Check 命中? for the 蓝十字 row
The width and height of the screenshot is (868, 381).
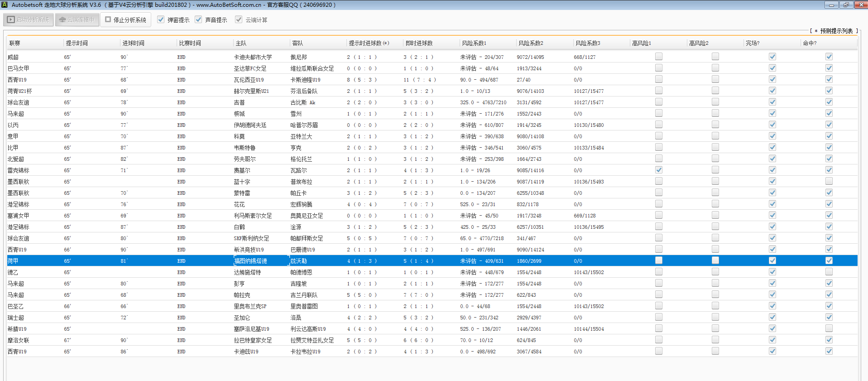coord(829,181)
